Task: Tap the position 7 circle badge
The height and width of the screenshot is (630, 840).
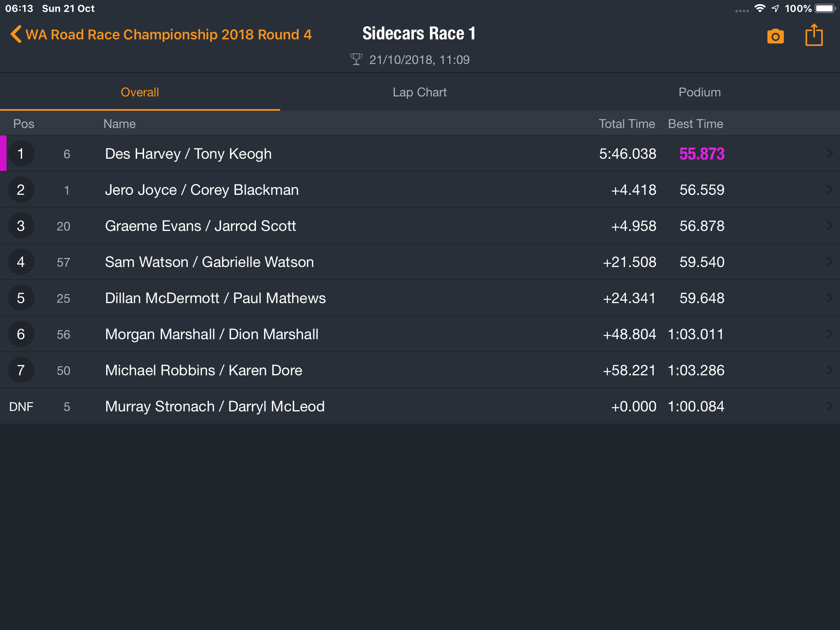Action: [x=21, y=370]
